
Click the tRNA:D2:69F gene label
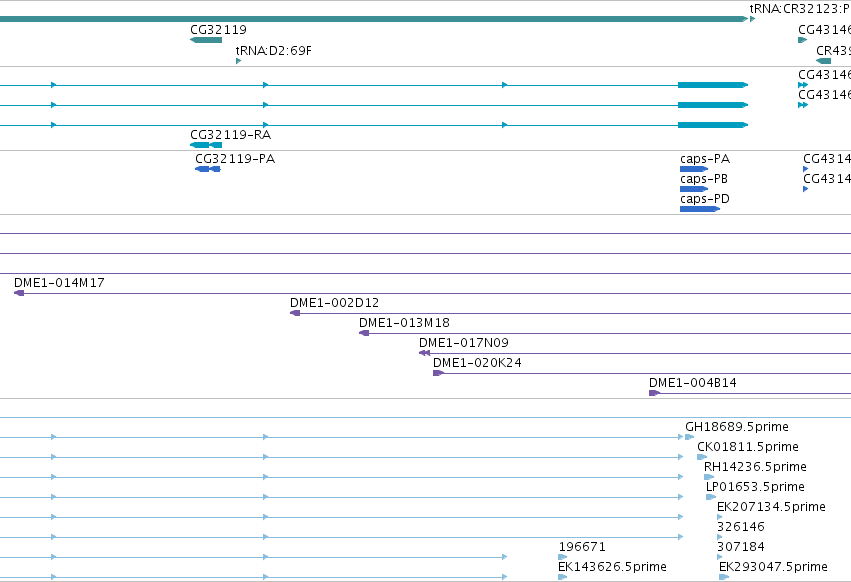point(274,50)
